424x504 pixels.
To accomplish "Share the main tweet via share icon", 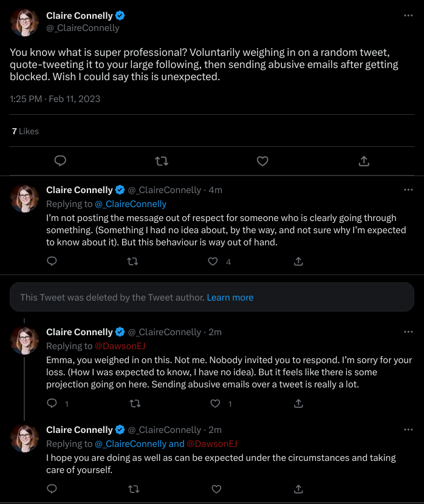I will [x=364, y=161].
